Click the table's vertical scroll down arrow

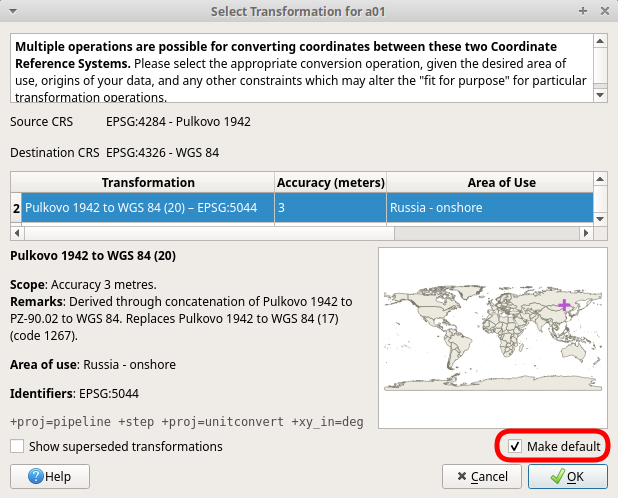click(x=598, y=217)
